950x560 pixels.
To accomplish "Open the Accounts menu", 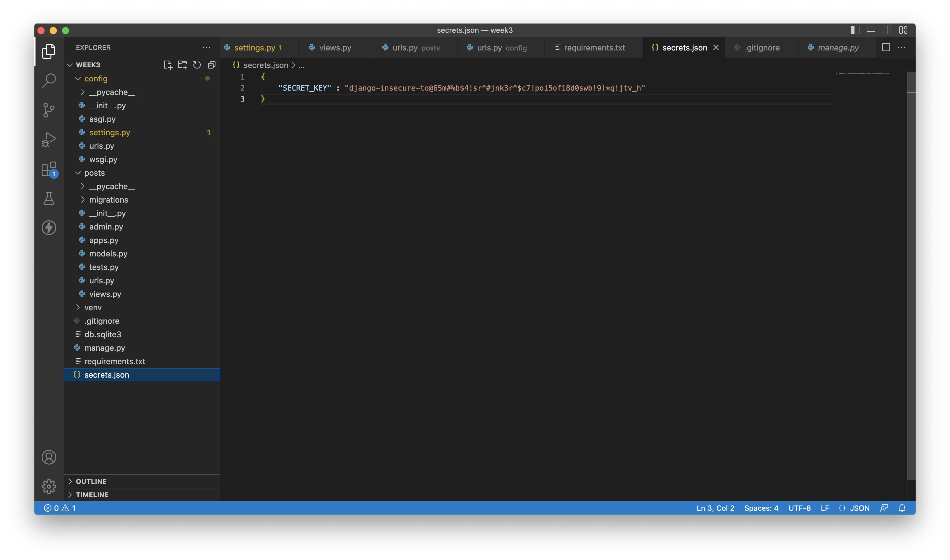I will pyautogui.click(x=49, y=457).
